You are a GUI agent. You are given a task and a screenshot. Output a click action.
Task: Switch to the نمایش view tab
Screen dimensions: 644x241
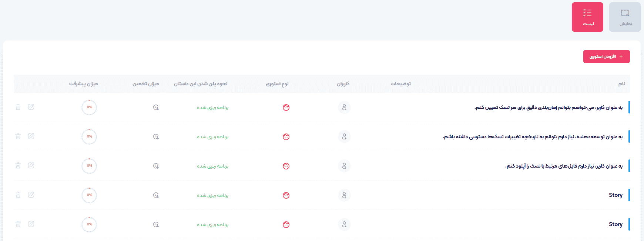[625, 17]
